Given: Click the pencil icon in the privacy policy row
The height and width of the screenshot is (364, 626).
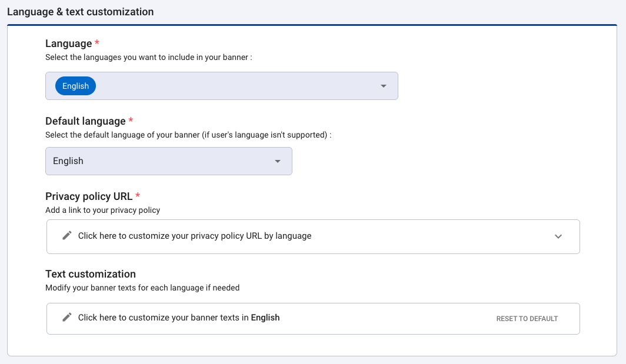Looking at the screenshot, I should 67,236.
